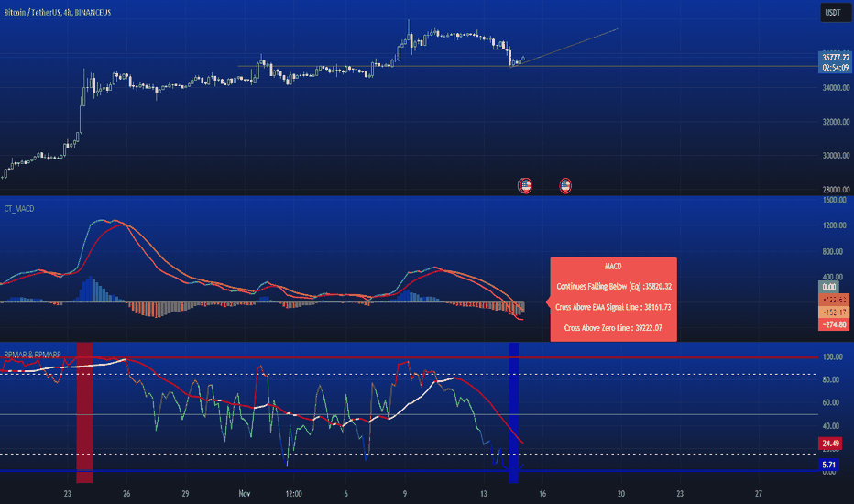Click the candle countdown 02:54:09

(x=836, y=68)
